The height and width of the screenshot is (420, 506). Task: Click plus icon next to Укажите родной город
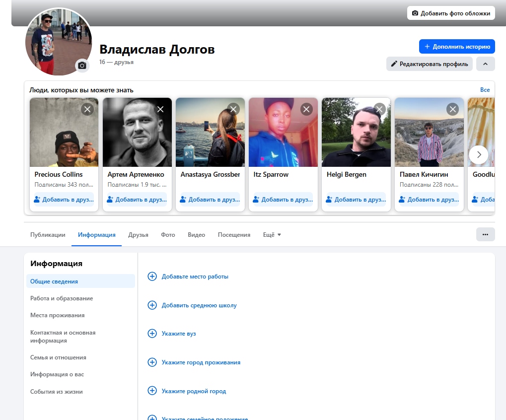(x=152, y=391)
